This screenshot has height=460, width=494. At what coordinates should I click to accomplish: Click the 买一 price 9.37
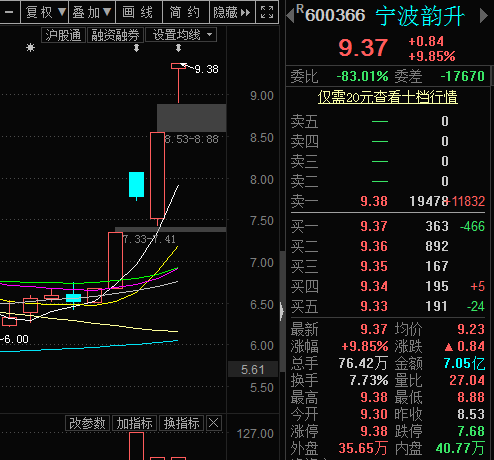pyautogui.click(x=374, y=226)
